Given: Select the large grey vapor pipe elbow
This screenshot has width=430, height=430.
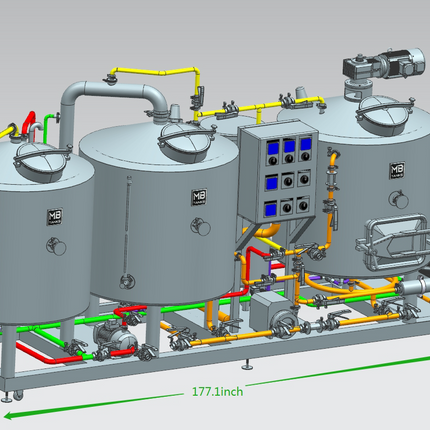Looking at the screenshot, I should [114, 103].
